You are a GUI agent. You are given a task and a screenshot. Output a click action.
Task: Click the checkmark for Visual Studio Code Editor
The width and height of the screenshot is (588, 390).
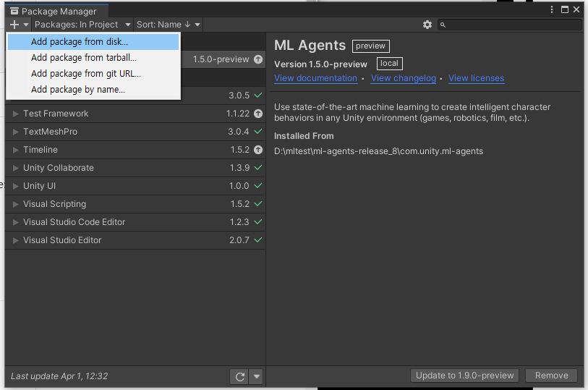click(258, 221)
